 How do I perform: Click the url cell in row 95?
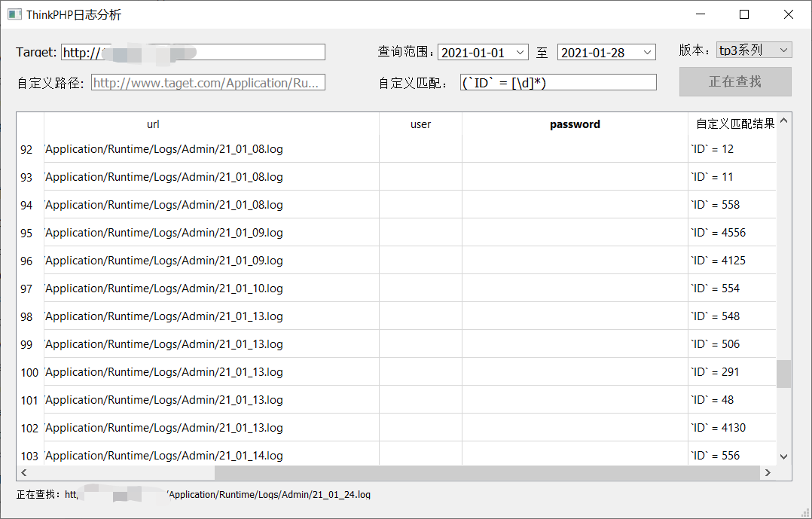click(211, 233)
